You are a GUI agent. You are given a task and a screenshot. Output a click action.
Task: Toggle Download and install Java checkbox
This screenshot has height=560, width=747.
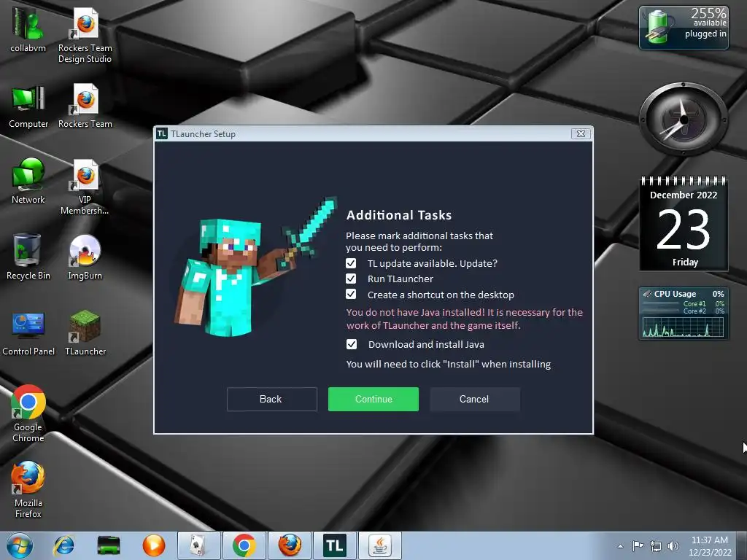(x=352, y=344)
